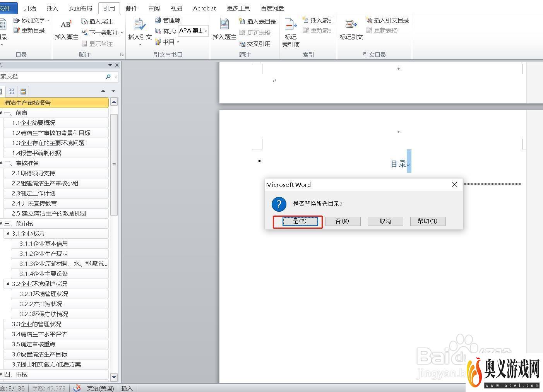This screenshot has width=543, height=392.
Task: Collapse the 二、审核准备 heading
Action: [1, 163]
